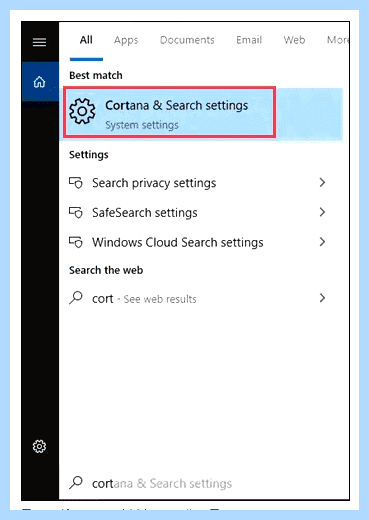
Task: Expand the SafeSearch settings chevron
Action: click(x=322, y=212)
